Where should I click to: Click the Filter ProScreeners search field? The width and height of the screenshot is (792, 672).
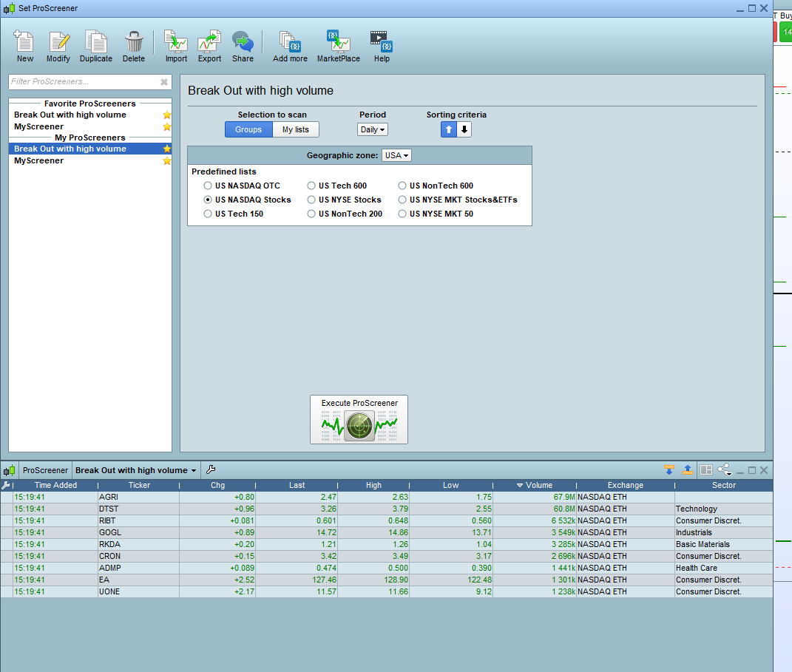[83, 81]
